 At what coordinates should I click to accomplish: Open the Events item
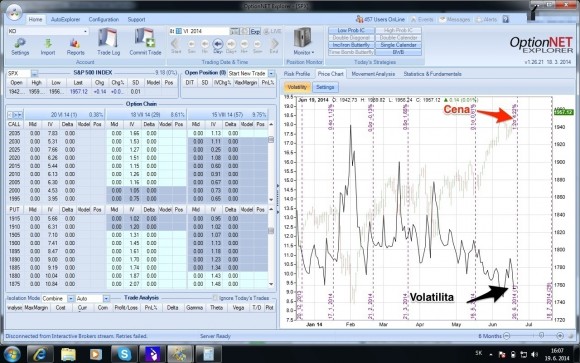pyautogui.click(x=422, y=19)
